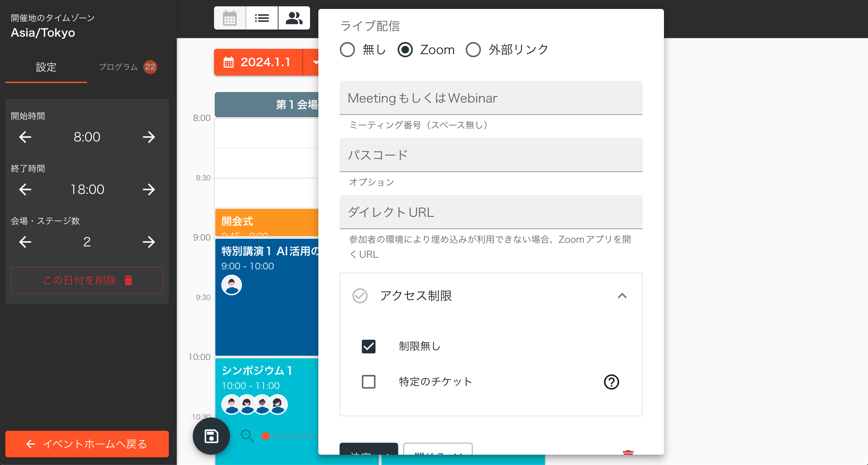
Task: Open help for 特定のチケット
Action: pos(611,382)
